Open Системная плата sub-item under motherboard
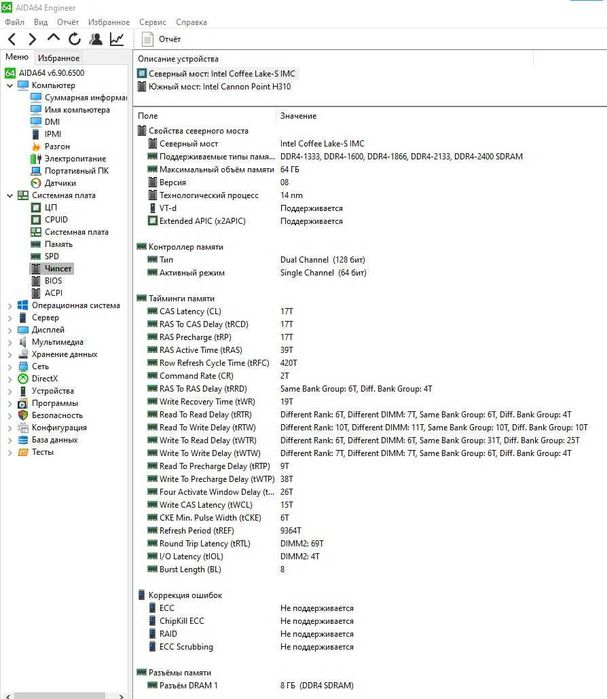 [x=70, y=232]
